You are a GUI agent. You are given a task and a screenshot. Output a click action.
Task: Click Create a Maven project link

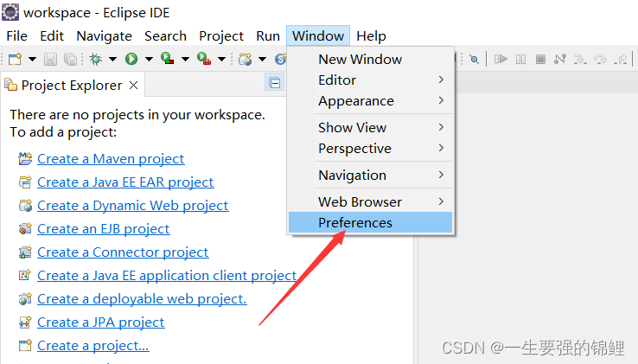[111, 159]
